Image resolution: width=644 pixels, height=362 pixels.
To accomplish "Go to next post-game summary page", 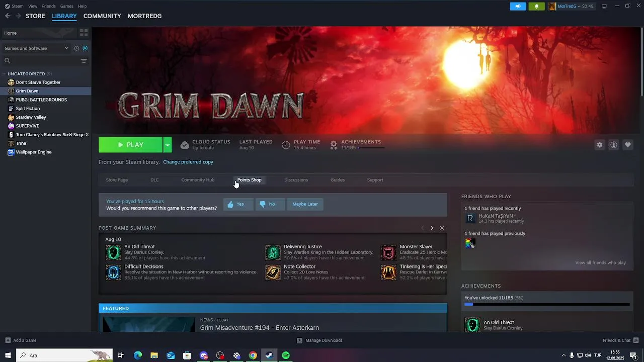I will coord(432,228).
